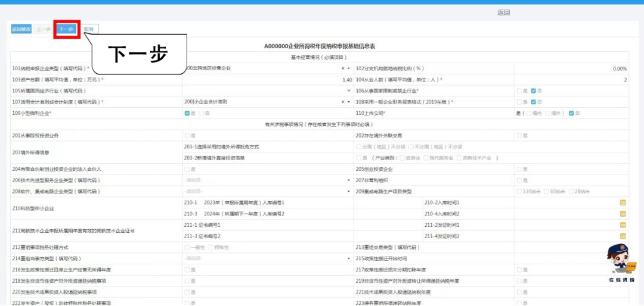
Task: Check the 现代服务业 industry category
Action: [426, 158]
